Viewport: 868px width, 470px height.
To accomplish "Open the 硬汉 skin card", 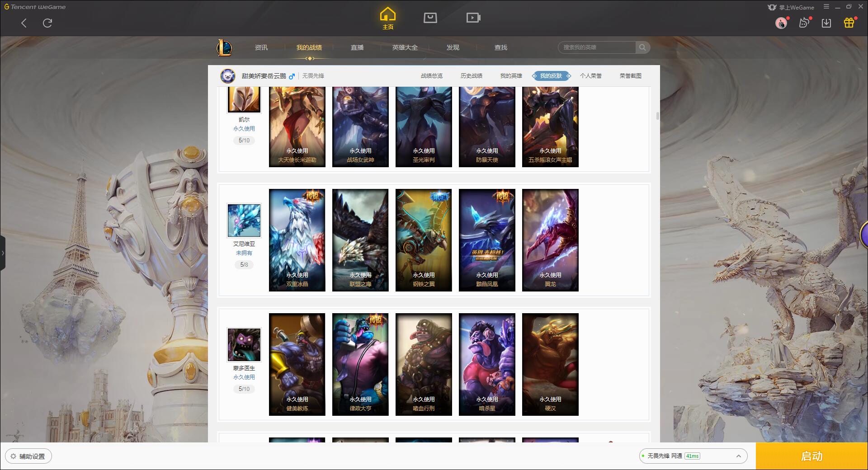I will (550, 364).
